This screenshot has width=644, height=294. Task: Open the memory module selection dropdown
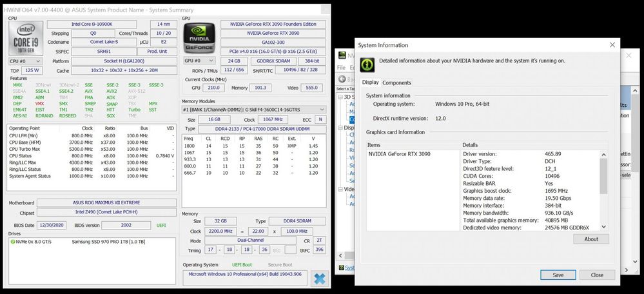point(254,110)
